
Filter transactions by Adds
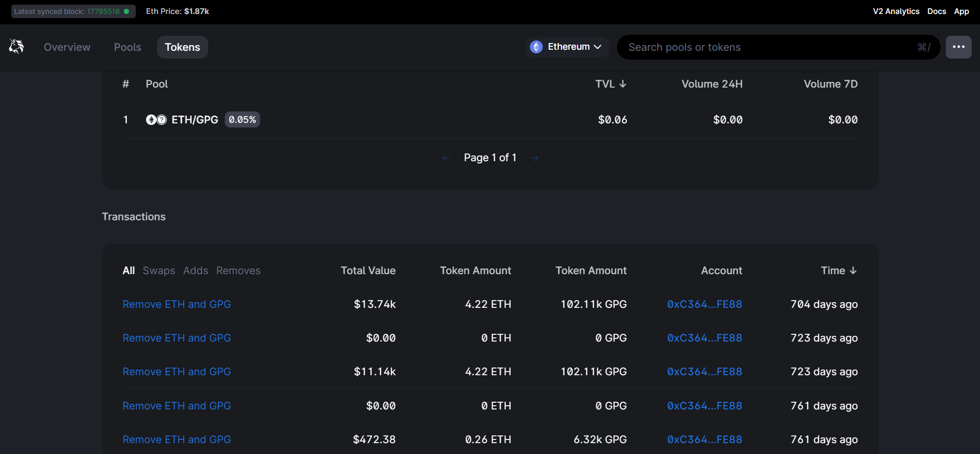point(195,271)
